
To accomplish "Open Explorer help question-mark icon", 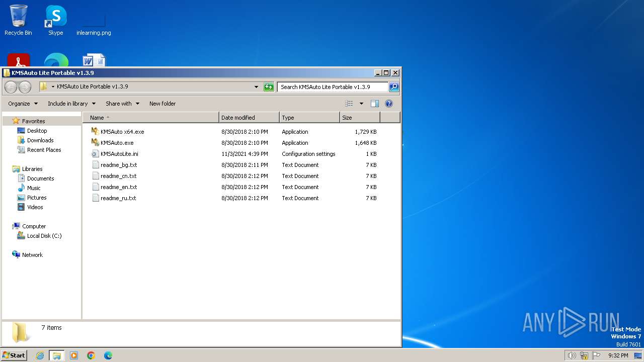I will click(x=388, y=104).
